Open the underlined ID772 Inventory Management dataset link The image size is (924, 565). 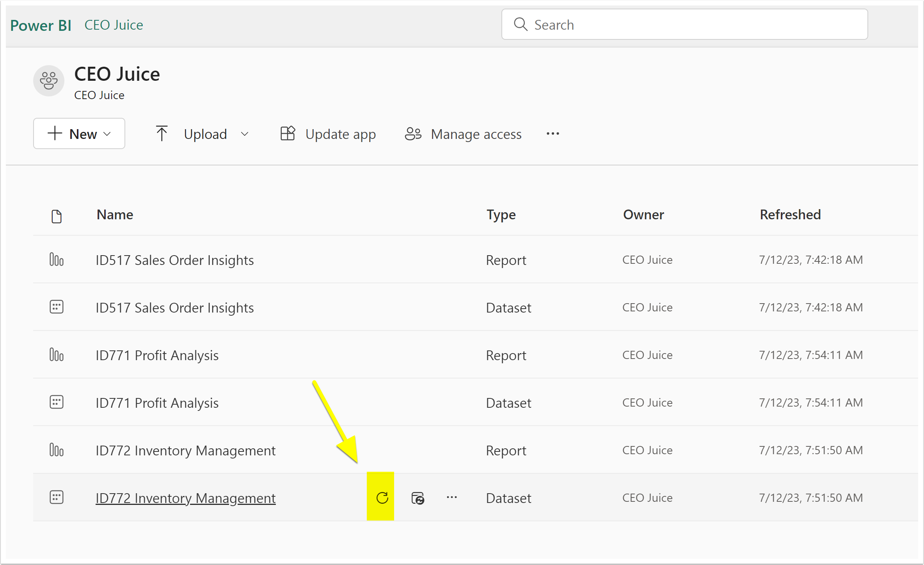click(185, 498)
